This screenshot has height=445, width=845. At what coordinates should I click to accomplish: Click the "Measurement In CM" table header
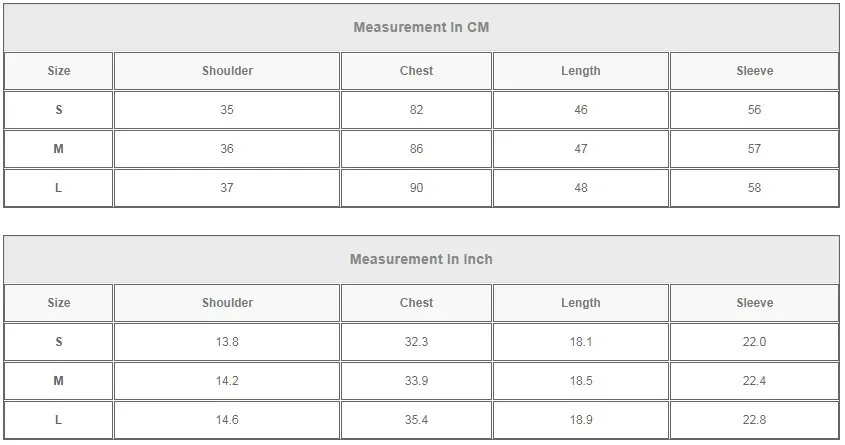pos(421,27)
